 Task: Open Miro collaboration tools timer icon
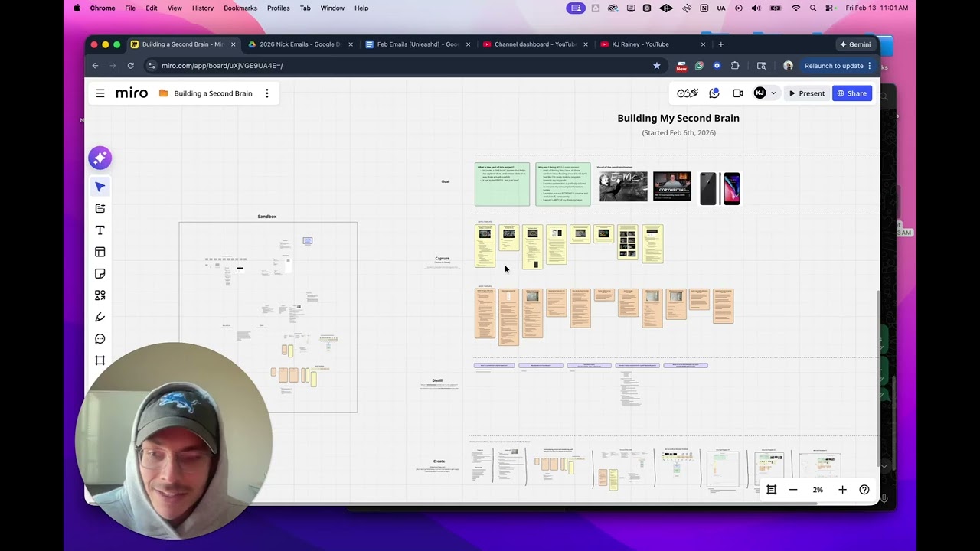point(688,93)
